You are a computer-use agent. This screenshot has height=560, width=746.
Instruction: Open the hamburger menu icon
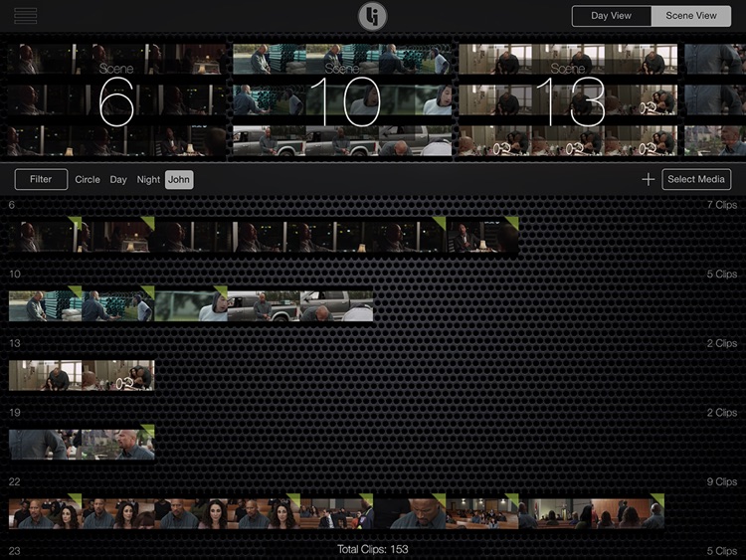coord(25,15)
